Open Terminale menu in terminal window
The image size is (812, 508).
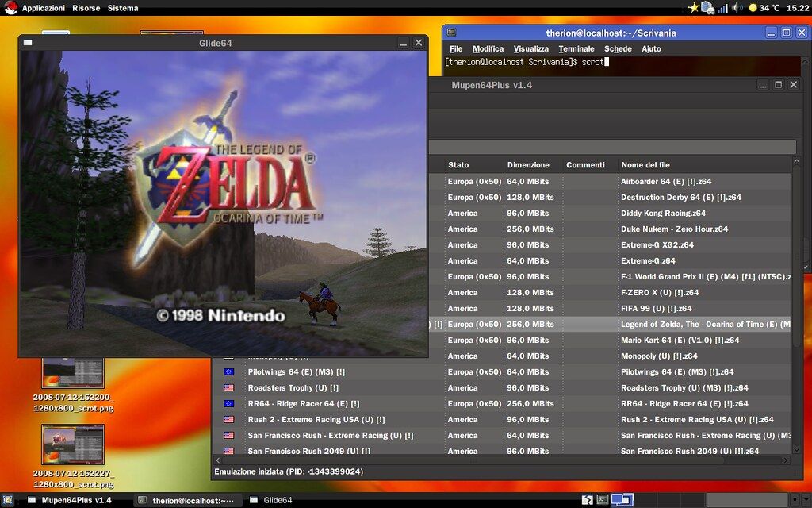(x=576, y=48)
